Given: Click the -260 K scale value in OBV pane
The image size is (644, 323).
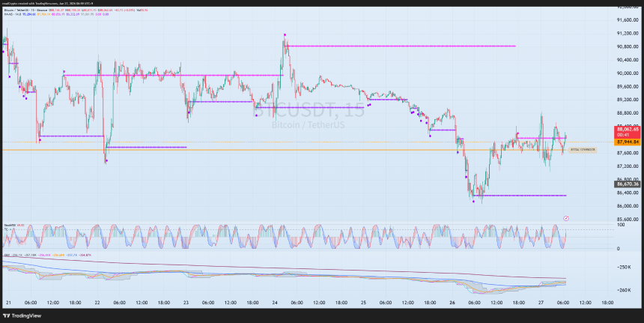Looking at the screenshot, I should (x=625, y=291).
